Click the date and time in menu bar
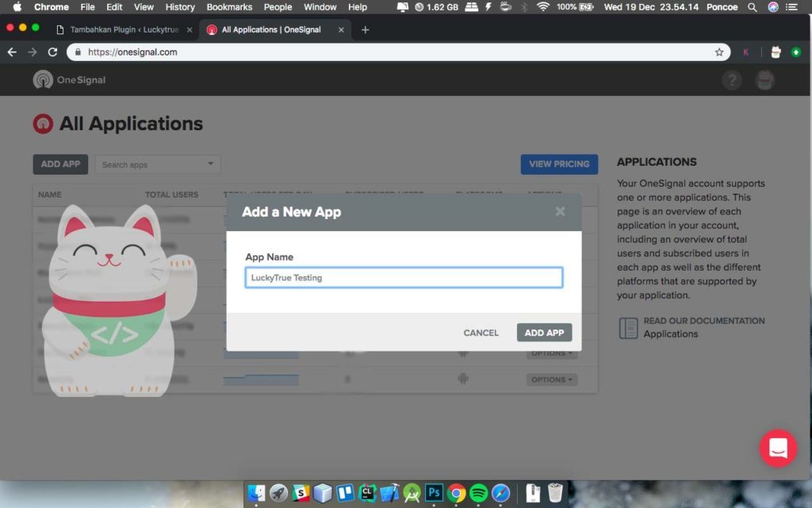This screenshot has width=812, height=508. pos(651,6)
